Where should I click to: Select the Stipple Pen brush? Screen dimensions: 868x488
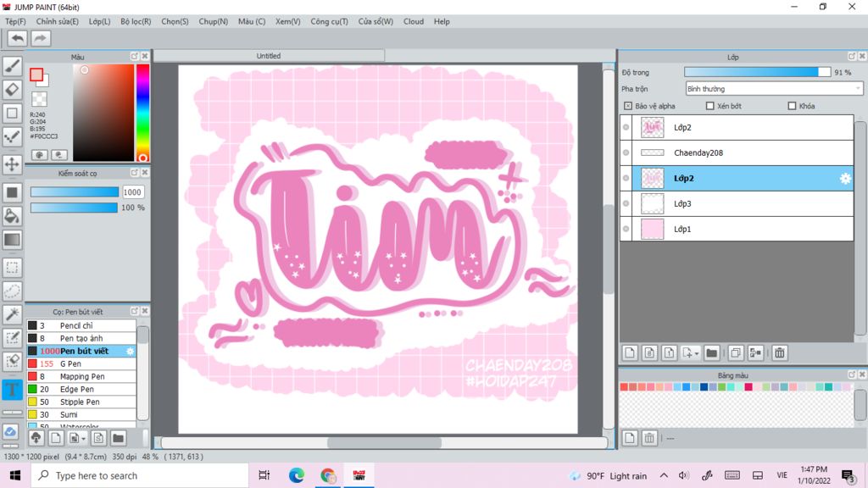pos(81,402)
